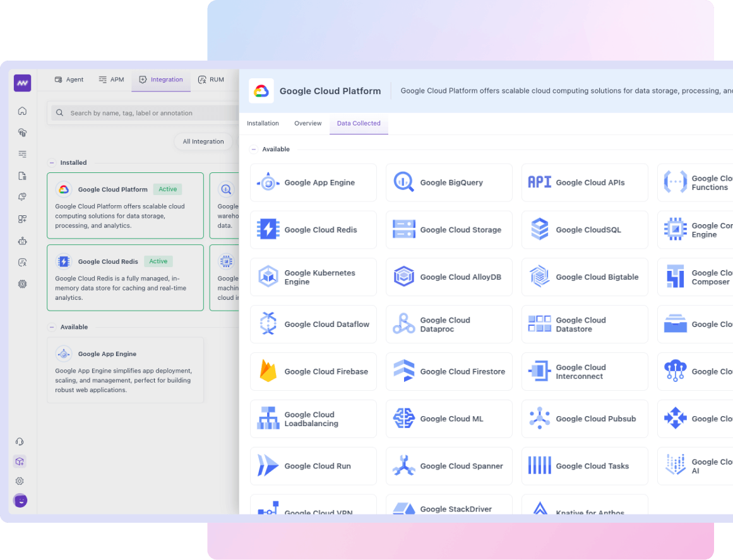Open the logs list icon in sidebar
Image resolution: width=733 pixels, height=560 pixels.
22,154
